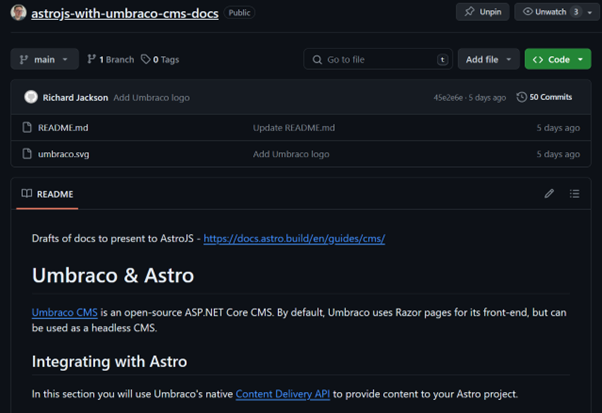Image resolution: width=602 pixels, height=413 pixels.
Task: Open the README.md file
Action: point(63,128)
